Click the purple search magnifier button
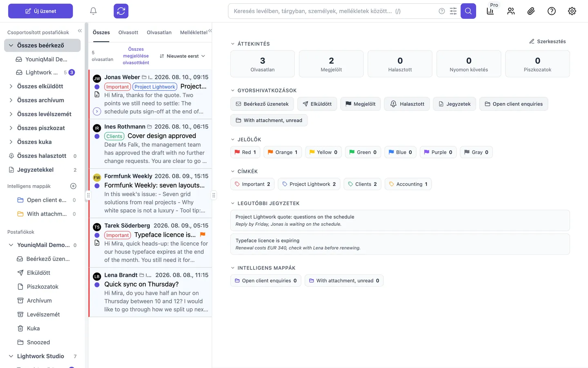The height and width of the screenshot is (368, 588). (x=468, y=11)
